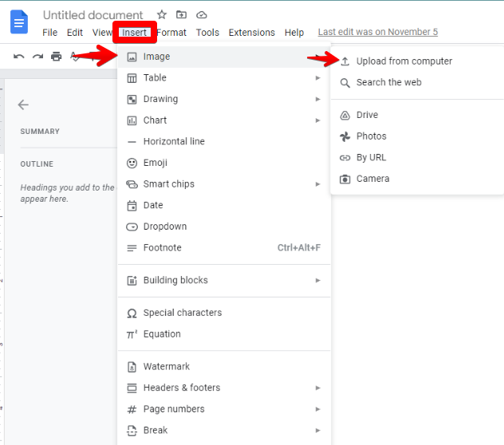Expand the Building blocks submenu
The height and width of the screenshot is (445, 504).
(223, 281)
